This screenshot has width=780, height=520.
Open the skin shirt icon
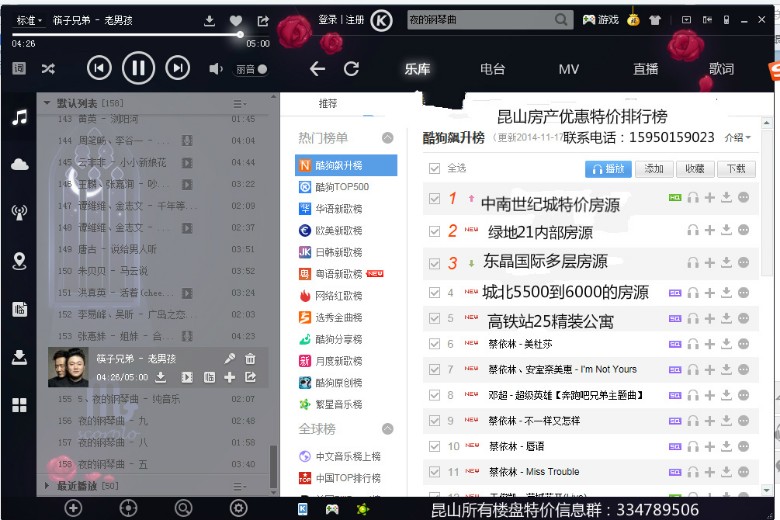pyautogui.click(x=655, y=20)
